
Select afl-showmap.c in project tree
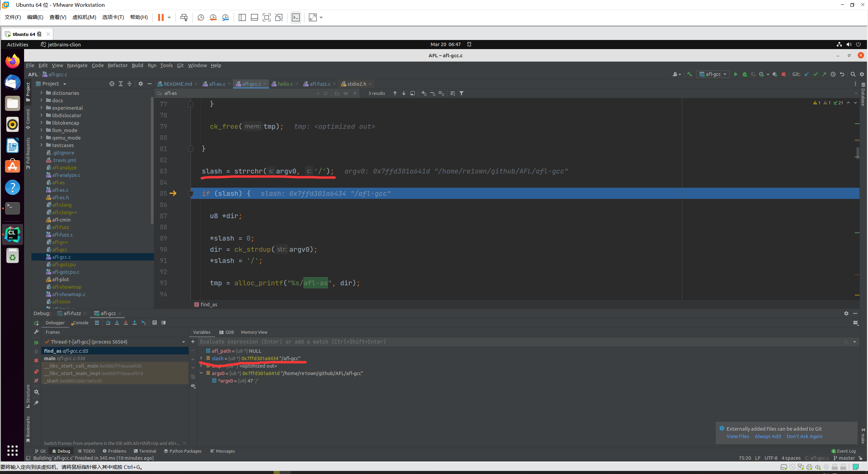[x=68, y=294]
